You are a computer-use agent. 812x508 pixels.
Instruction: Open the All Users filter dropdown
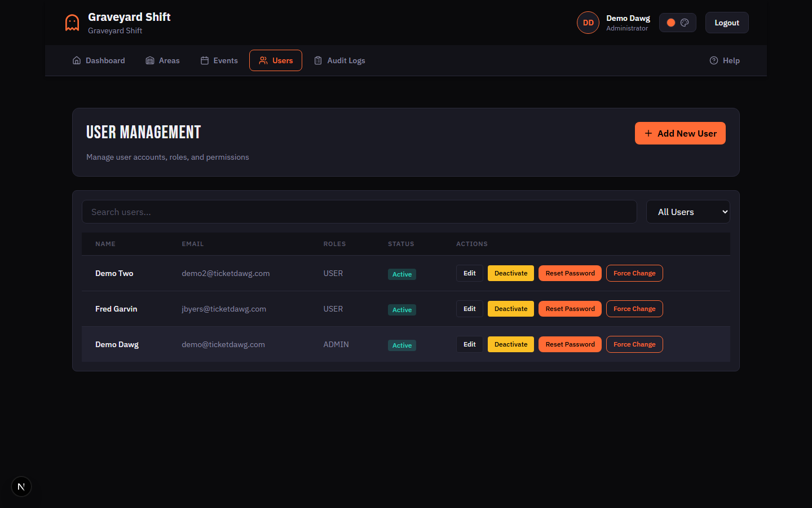pos(688,212)
